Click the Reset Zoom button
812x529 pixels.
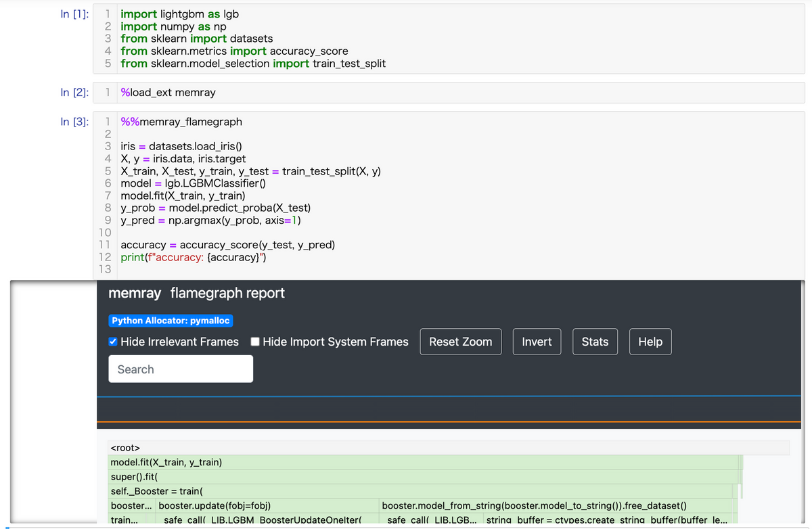pyautogui.click(x=460, y=342)
